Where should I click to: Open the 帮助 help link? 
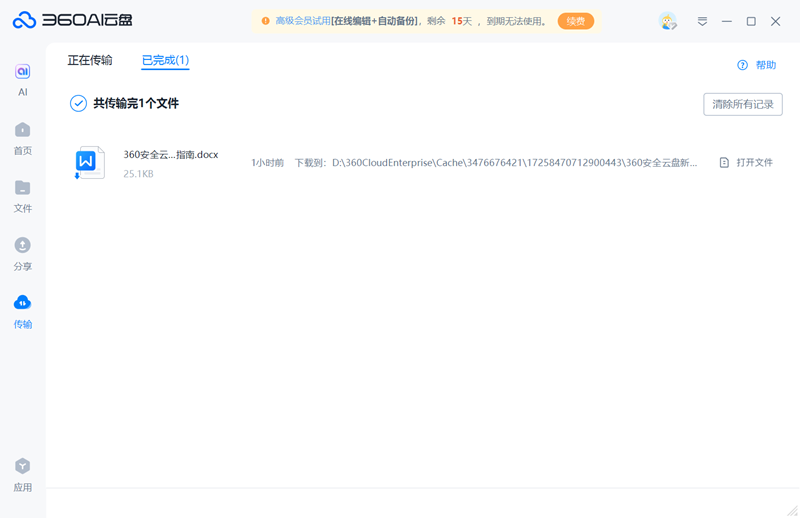[757, 65]
